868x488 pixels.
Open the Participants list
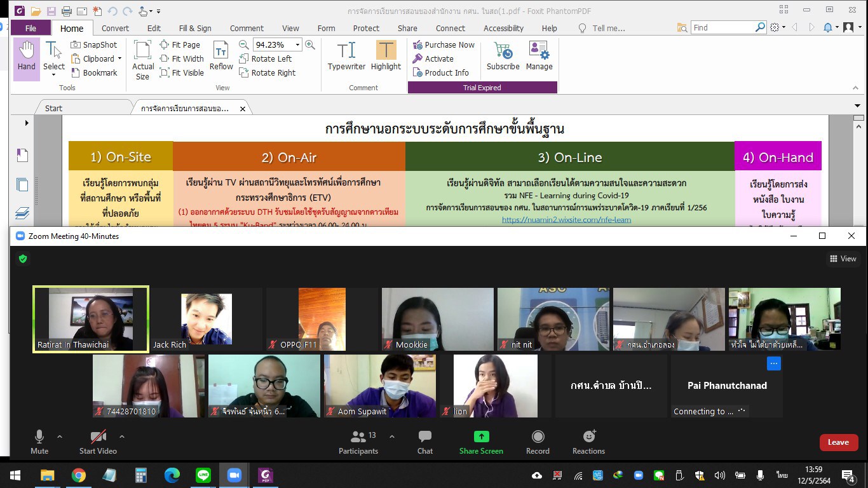358,442
